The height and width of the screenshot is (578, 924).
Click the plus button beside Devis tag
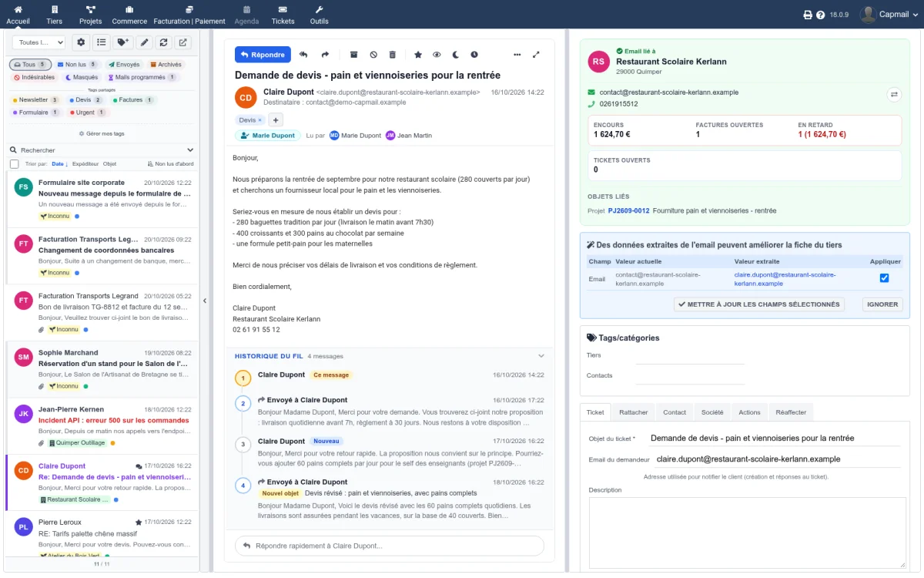click(x=276, y=119)
